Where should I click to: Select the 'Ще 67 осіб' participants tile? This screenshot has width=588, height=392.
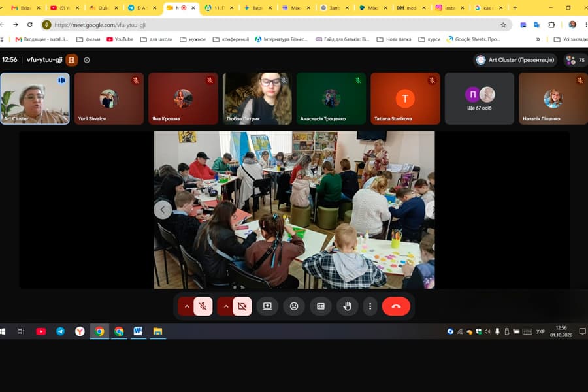coord(480,98)
